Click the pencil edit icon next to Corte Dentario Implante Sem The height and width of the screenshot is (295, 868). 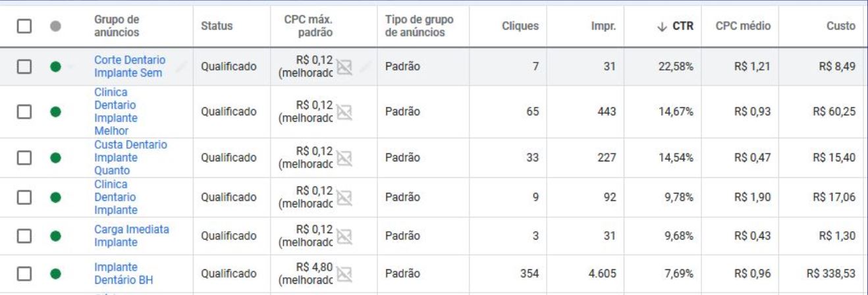pyautogui.click(x=180, y=65)
